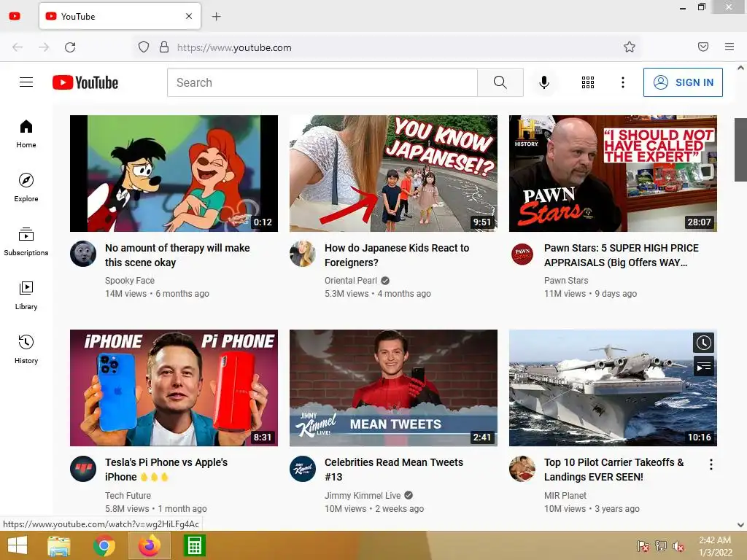Click the MIR Planet channel avatar

click(x=522, y=469)
